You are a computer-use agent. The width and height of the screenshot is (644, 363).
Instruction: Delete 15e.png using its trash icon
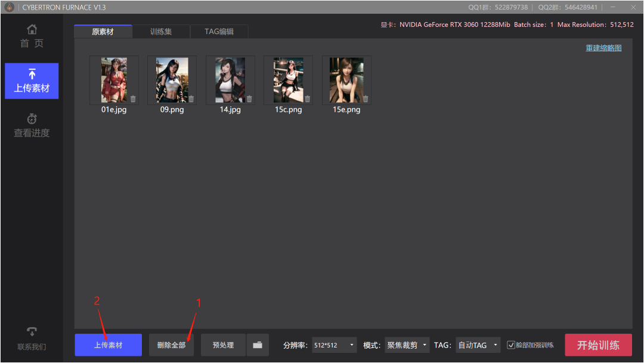(x=366, y=99)
